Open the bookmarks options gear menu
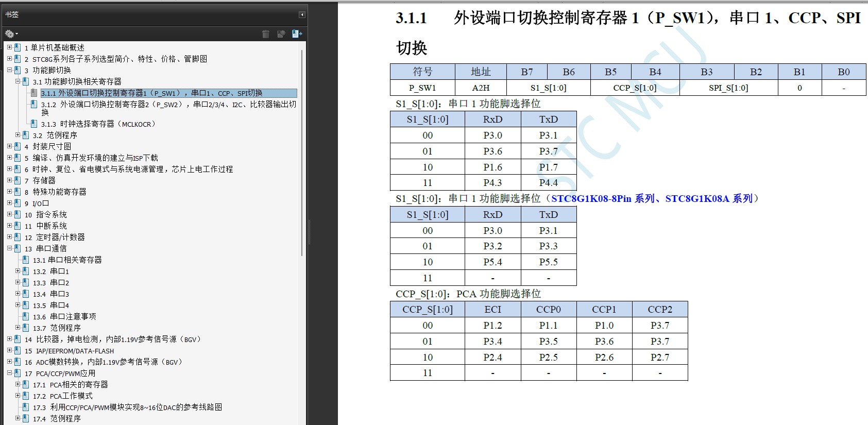The width and height of the screenshot is (868, 425). click(x=11, y=34)
